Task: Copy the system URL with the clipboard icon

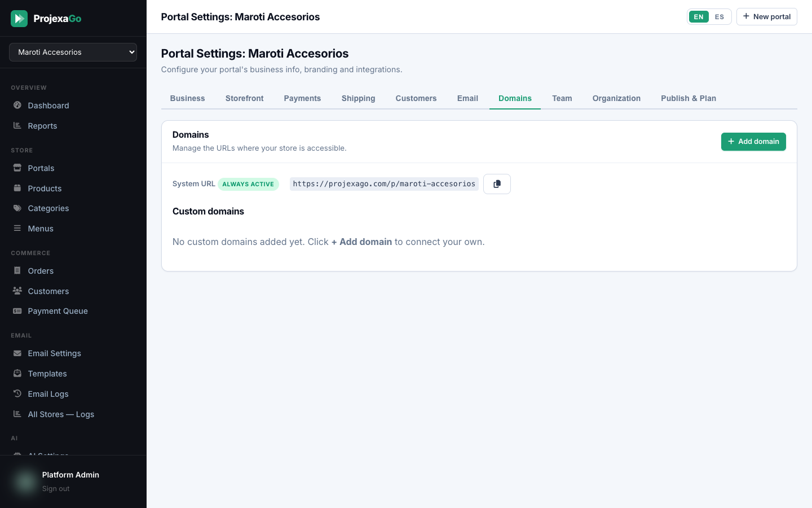Action: click(x=497, y=184)
